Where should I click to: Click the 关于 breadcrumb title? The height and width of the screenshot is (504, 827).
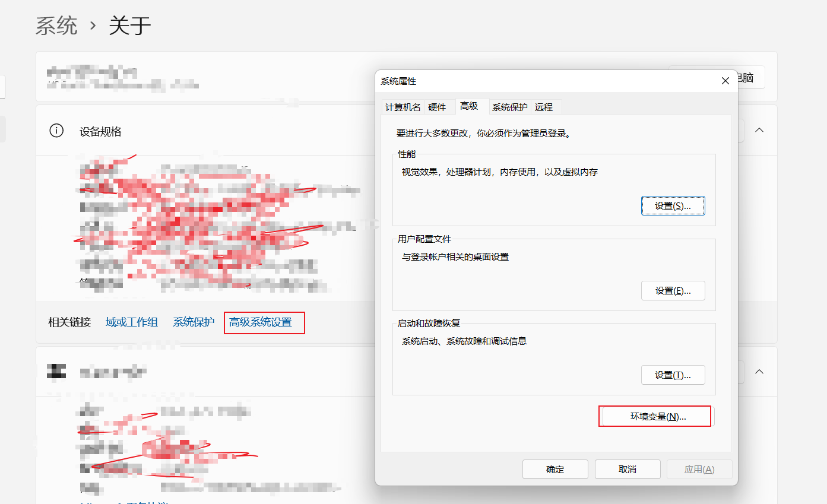pos(130,26)
